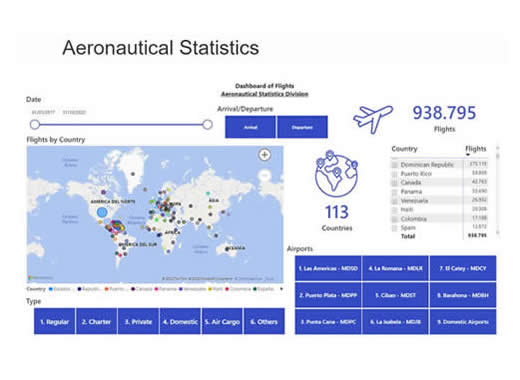Click the right date slider handle
Viewport: 520px width, 380px height.
[207, 125]
